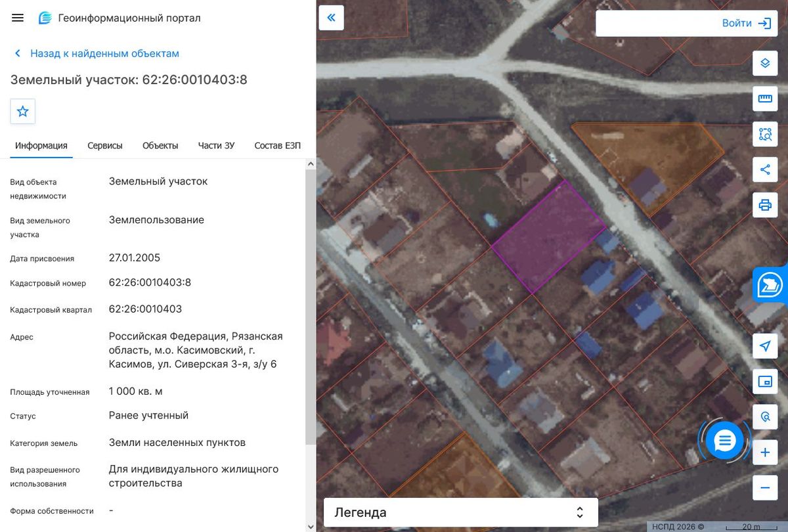This screenshot has width=788, height=532.
Task: Zoom in the map with plus
Action: point(765,453)
